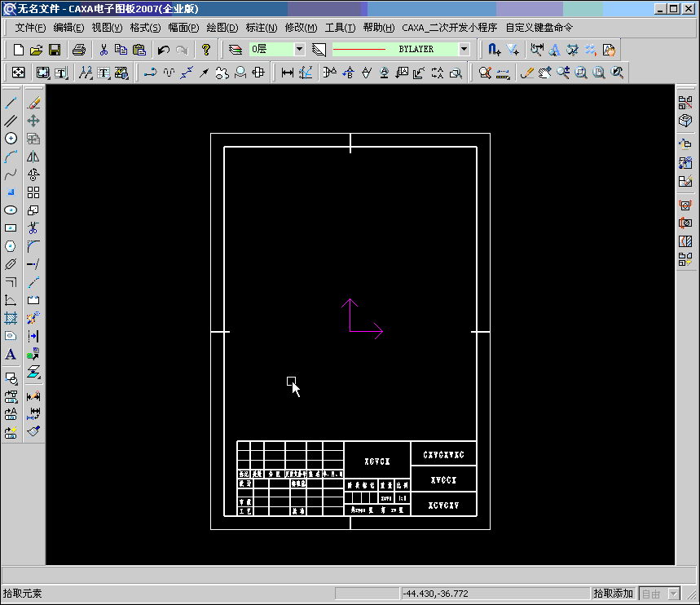Open the 格式(S) menu

click(146, 28)
